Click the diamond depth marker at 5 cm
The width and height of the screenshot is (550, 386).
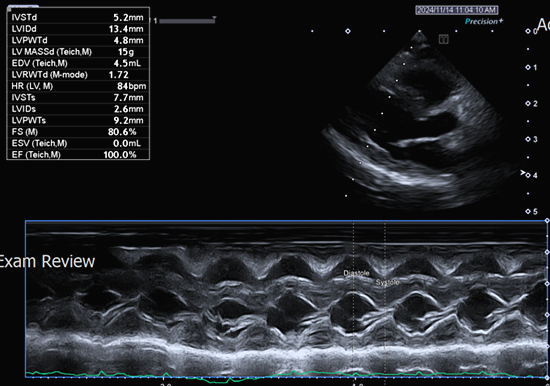[x=528, y=211]
